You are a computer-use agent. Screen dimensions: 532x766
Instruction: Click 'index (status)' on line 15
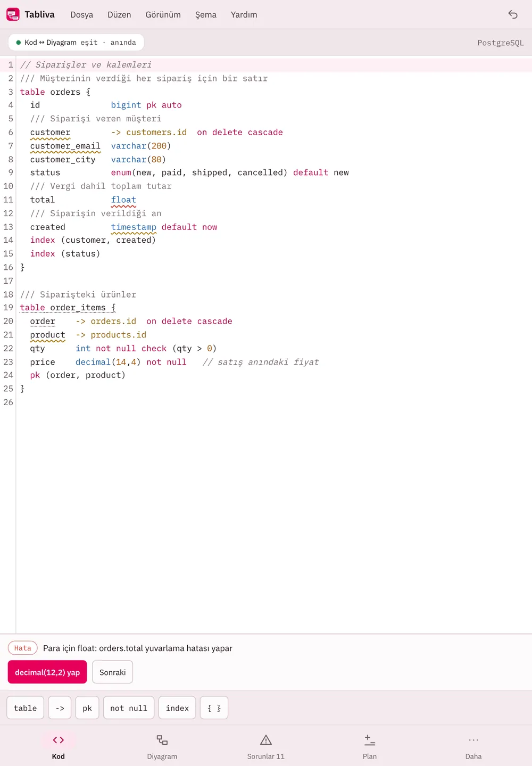point(65,254)
